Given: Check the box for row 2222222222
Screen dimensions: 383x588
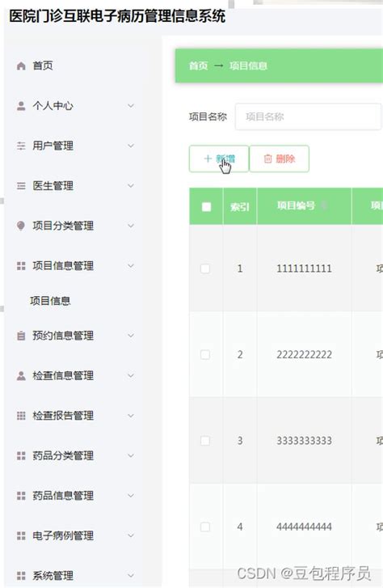Looking at the screenshot, I should 205,354.
